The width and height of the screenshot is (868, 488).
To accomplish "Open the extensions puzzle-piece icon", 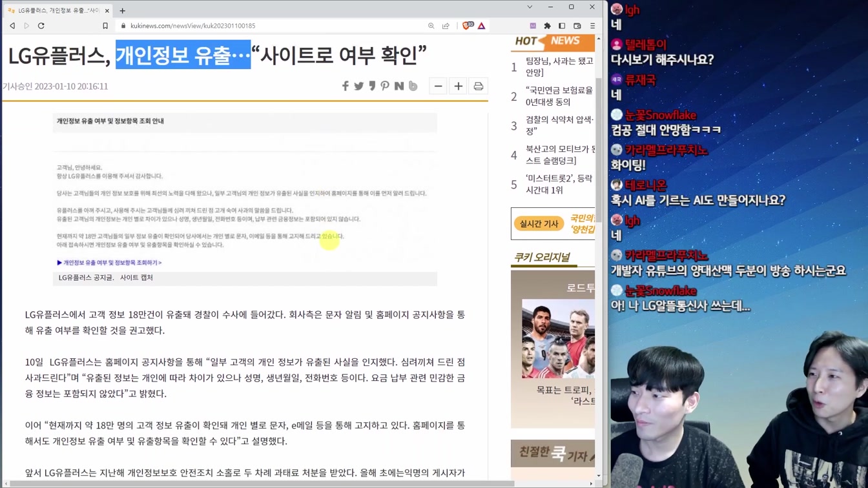I will tap(547, 26).
